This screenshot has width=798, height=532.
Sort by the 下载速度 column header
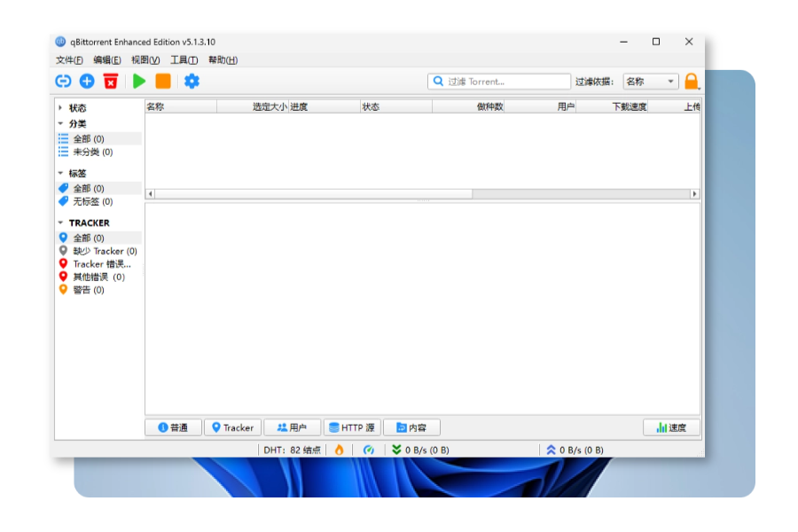pyautogui.click(x=612, y=106)
